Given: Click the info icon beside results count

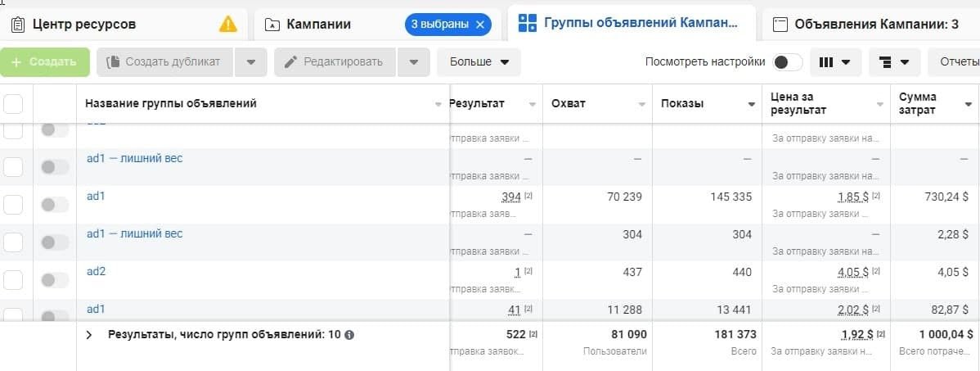Looking at the screenshot, I should click(x=349, y=335).
